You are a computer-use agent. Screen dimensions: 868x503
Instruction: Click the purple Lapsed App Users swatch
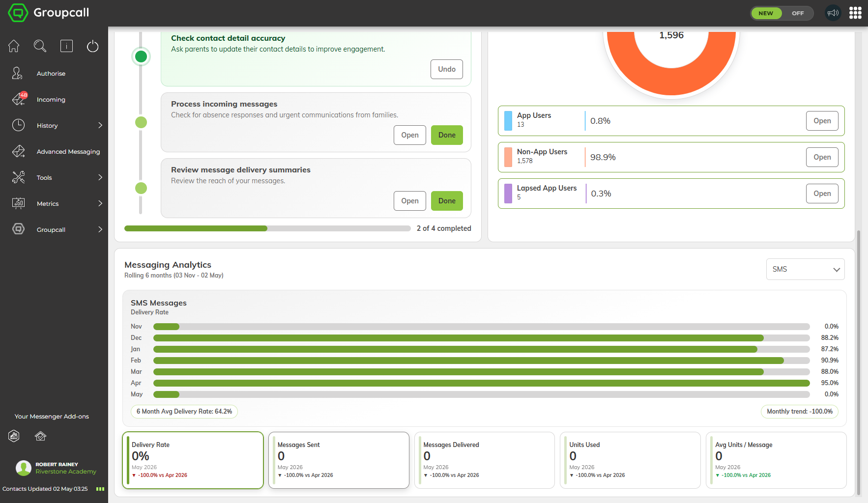(x=508, y=194)
